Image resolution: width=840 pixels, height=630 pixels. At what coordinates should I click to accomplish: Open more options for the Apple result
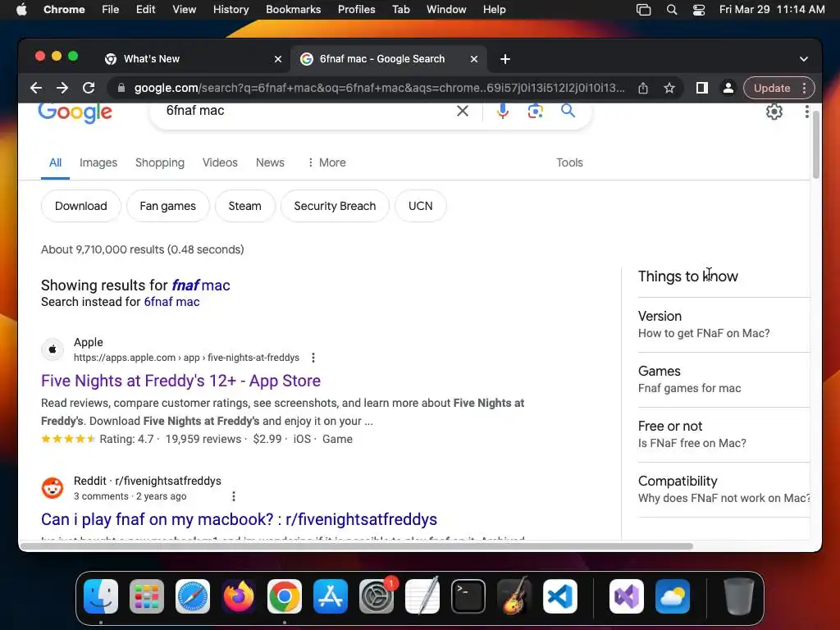click(x=313, y=358)
